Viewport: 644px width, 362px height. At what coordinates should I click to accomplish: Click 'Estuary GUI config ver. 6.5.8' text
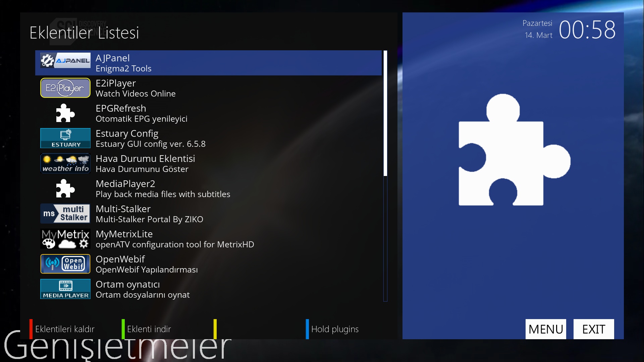tap(151, 144)
